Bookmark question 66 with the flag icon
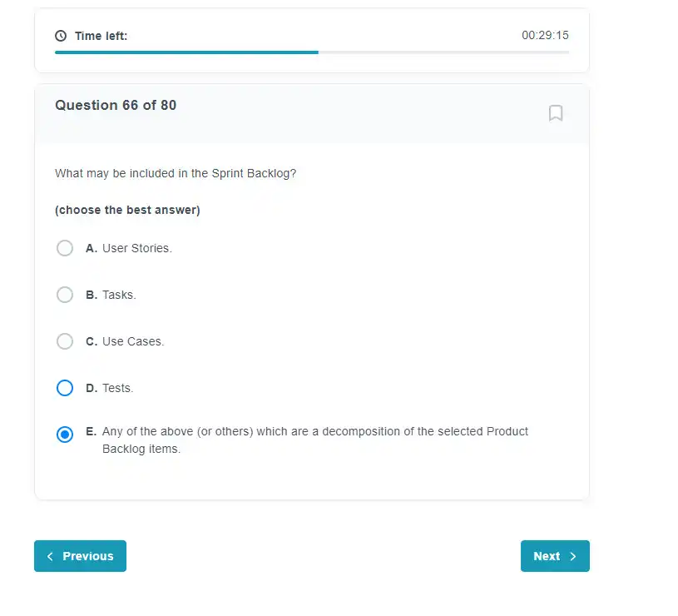This screenshot has width=678, height=616. coord(556,113)
